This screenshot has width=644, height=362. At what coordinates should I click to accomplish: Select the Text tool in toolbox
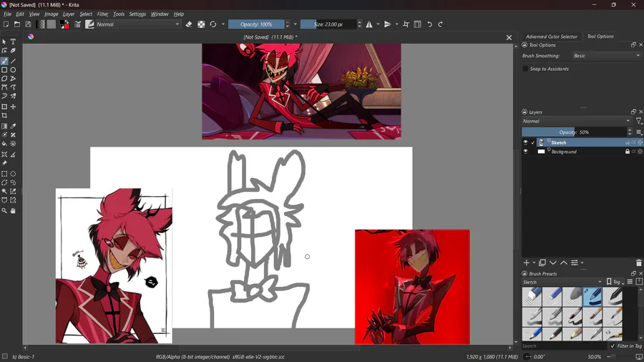[x=13, y=42]
